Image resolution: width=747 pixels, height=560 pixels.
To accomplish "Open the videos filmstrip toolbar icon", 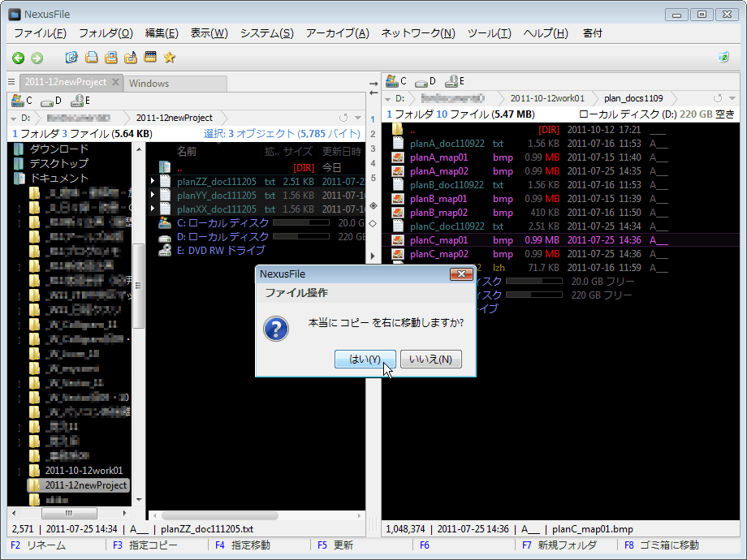I will pos(150,57).
